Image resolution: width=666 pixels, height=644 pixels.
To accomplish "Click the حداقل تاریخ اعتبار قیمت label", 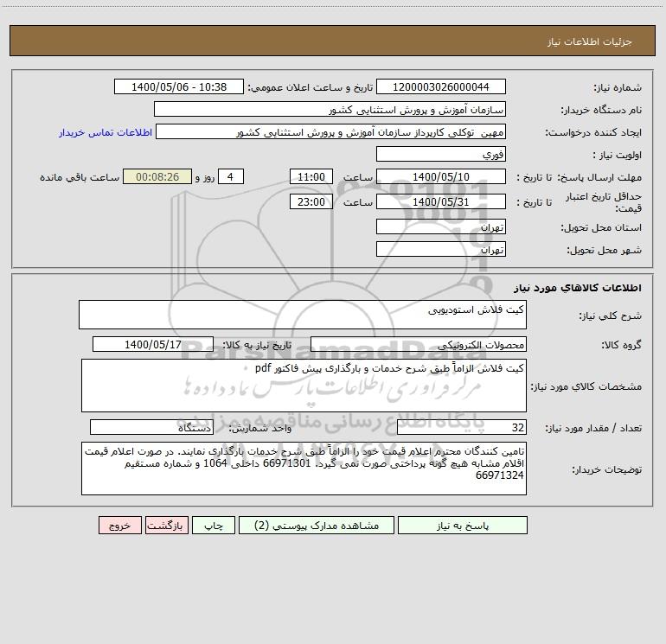I will 604,202.
